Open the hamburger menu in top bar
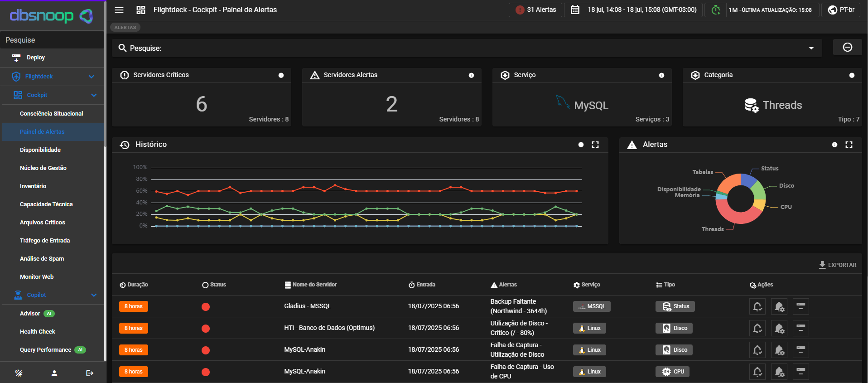The image size is (868, 383). 119,10
